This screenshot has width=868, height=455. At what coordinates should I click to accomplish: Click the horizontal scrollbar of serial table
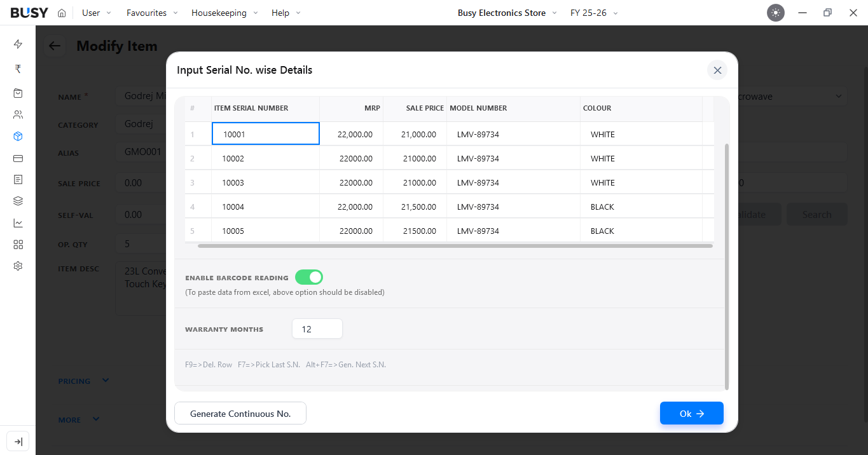(455, 246)
